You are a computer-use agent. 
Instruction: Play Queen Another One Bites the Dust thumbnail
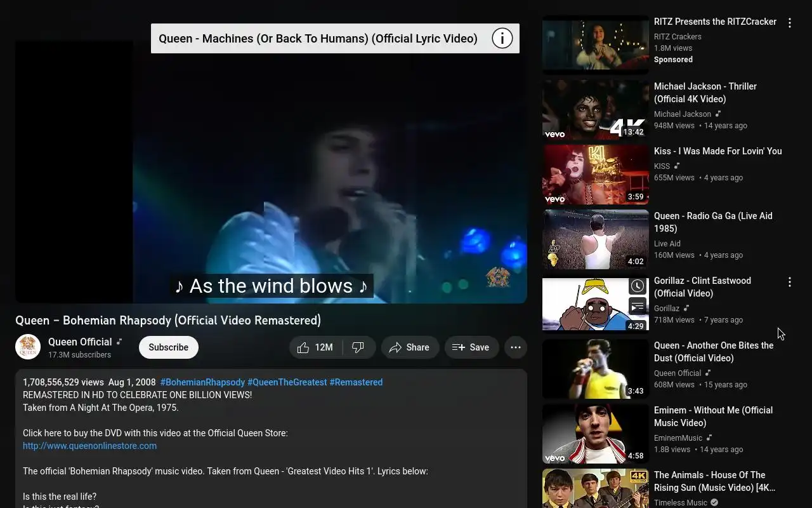tap(596, 369)
